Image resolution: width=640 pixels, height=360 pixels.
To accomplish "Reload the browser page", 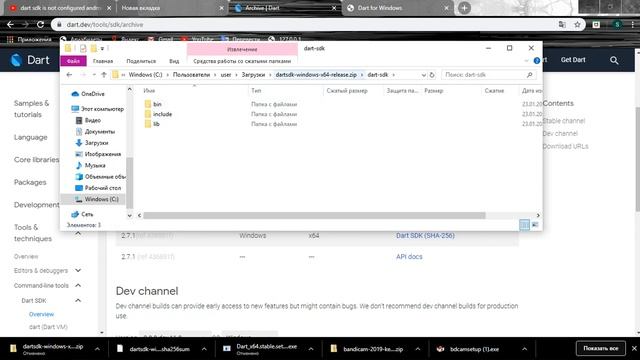I will [x=40, y=24].
